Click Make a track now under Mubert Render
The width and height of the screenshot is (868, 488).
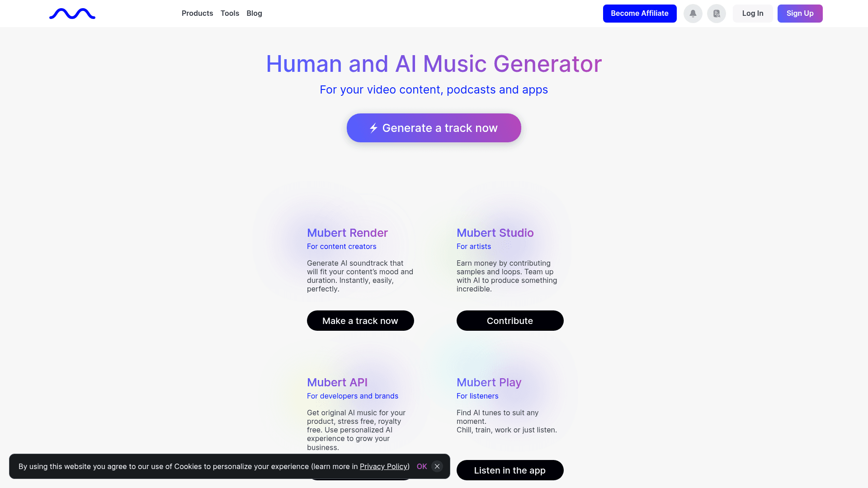360,320
